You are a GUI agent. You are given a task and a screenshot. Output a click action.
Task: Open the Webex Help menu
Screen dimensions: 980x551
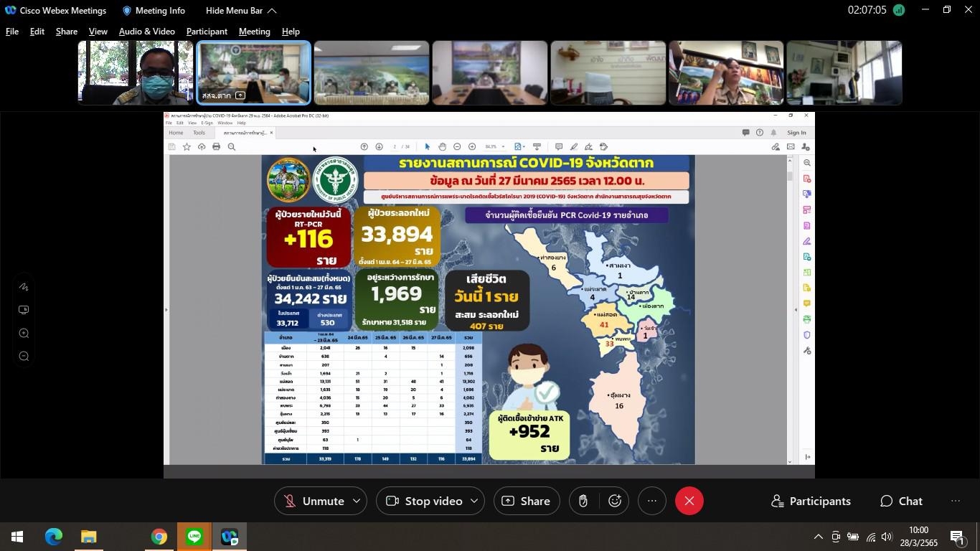(x=291, y=32)
